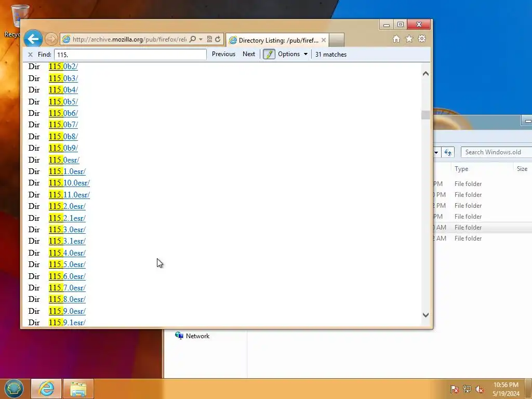Image resolution: width=532 pixels, height=399 pixels.
Task: Open the 115.0b9/ directory link
Action: 63,148
